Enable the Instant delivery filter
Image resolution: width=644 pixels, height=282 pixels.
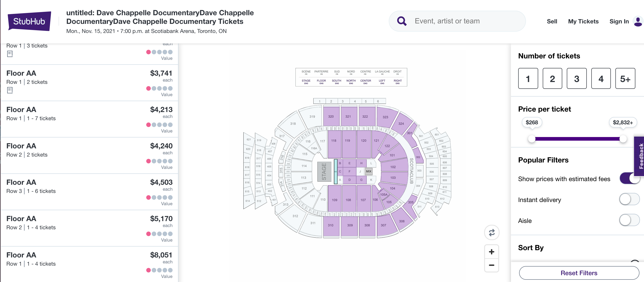pyautogui.click(x=629, y=200)
